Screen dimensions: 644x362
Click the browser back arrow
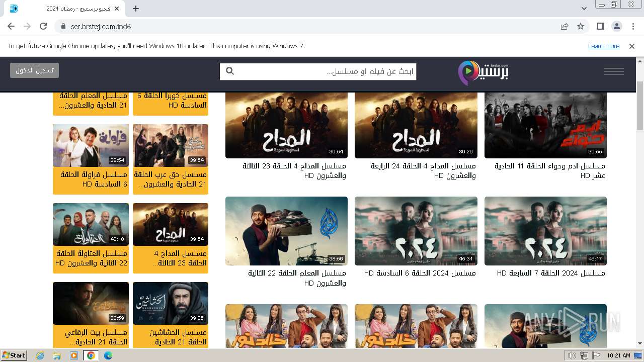coord(11,26)
